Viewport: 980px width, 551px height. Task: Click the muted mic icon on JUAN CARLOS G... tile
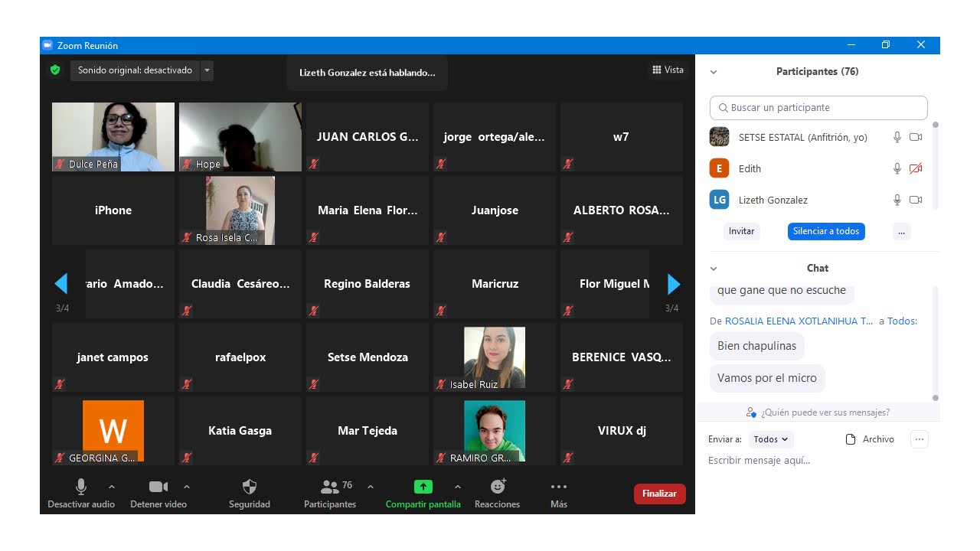point(314,164)
